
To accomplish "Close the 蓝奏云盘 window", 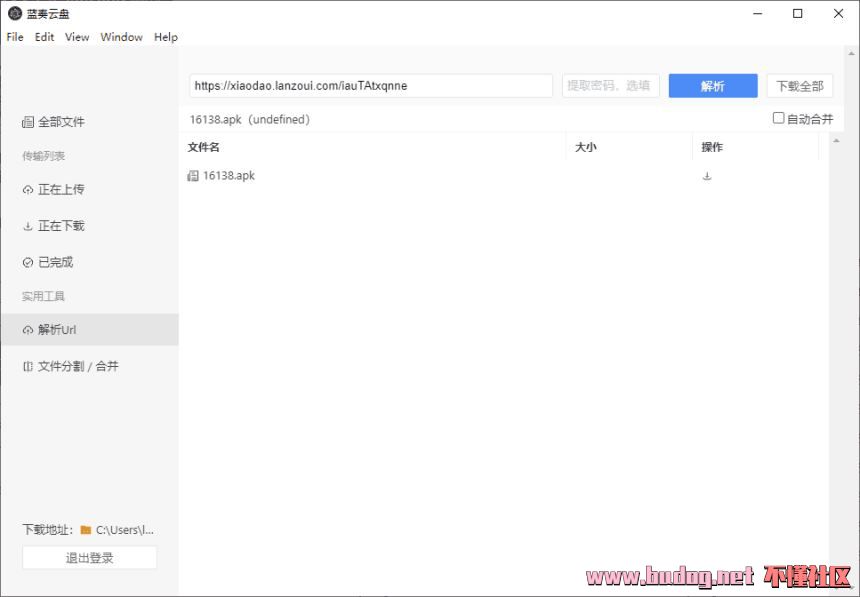I will (839, 14).
